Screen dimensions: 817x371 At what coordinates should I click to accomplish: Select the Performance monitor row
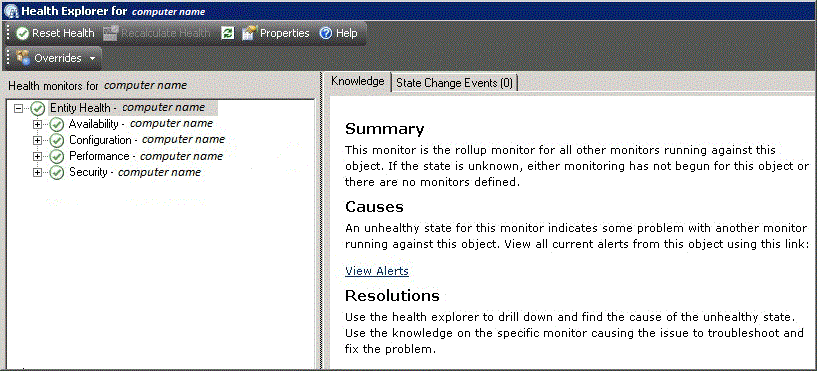[x=146, y=156]
